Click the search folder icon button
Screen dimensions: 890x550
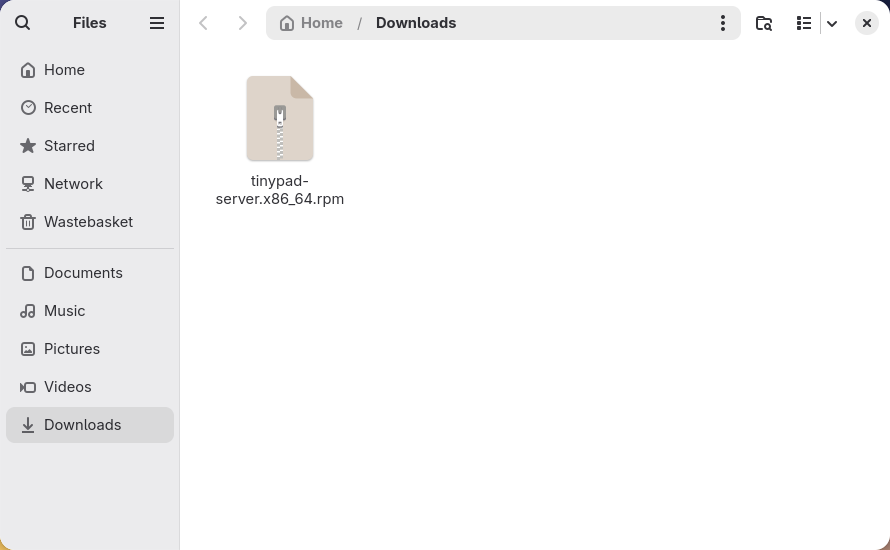point(764,23)
